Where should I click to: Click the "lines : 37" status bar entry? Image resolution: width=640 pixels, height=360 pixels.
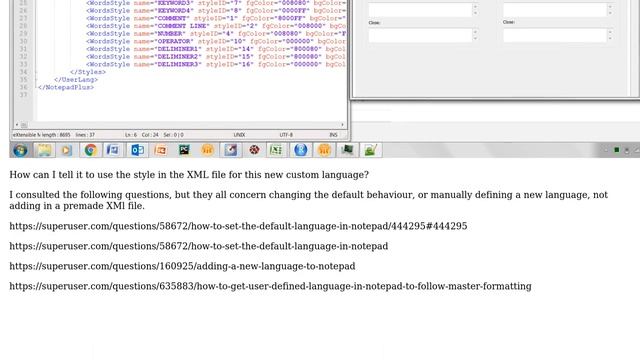pyautogui.click(x=85, y=135)
